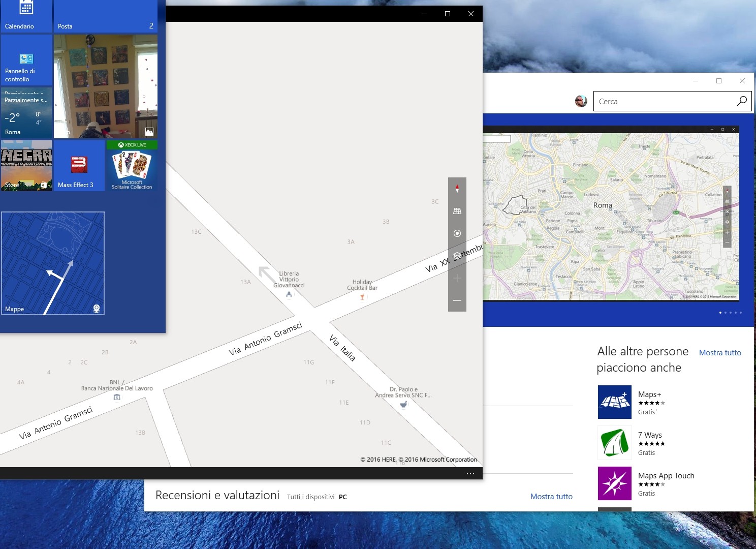756x549 pixels.
Task: Maximize the Maps window
Action: 448,14
